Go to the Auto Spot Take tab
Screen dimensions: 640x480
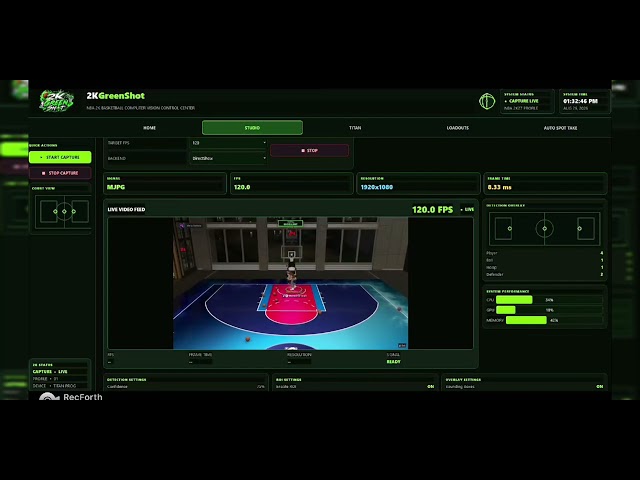pos(560,128)
